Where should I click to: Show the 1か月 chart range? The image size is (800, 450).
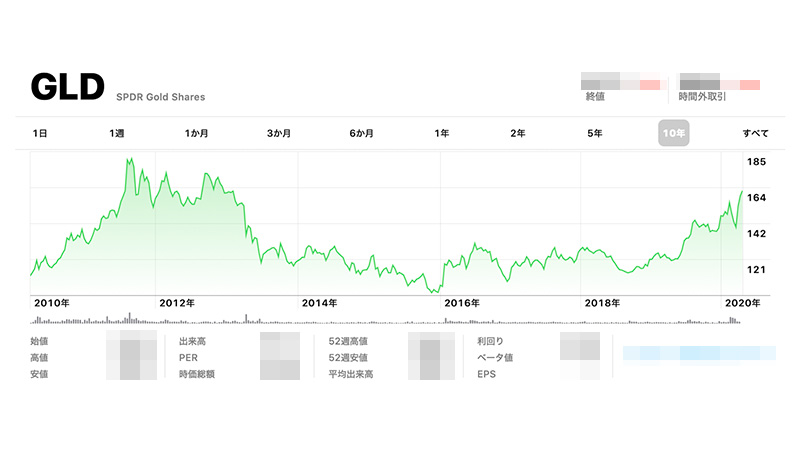tap(196, 133)
